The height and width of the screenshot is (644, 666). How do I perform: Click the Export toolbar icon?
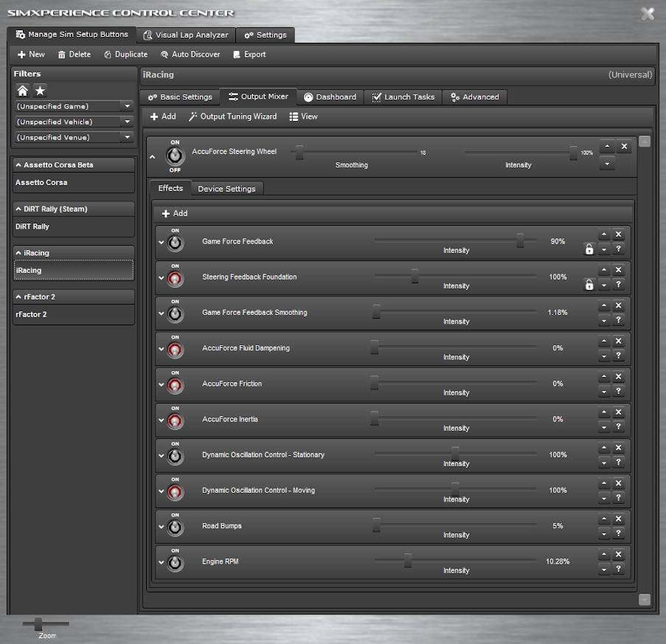(249, 54)
